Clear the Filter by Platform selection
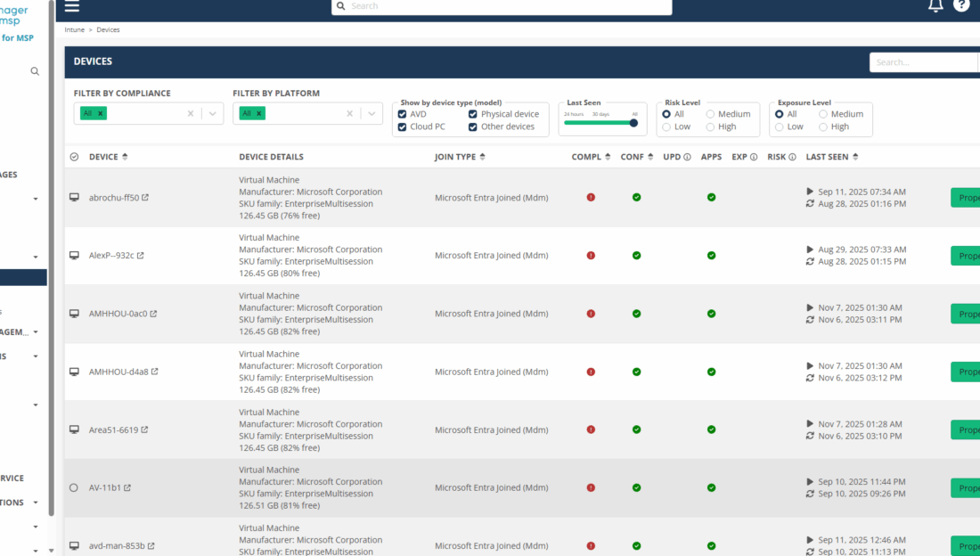The width and height of the screenshot is (980, 556). click(x=349, y=113)
